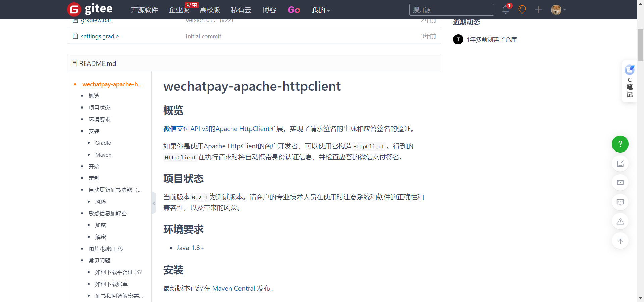Viewport: 644px width, 302px height.
Task: Click the Gitee logo
Action: (90, 9)
